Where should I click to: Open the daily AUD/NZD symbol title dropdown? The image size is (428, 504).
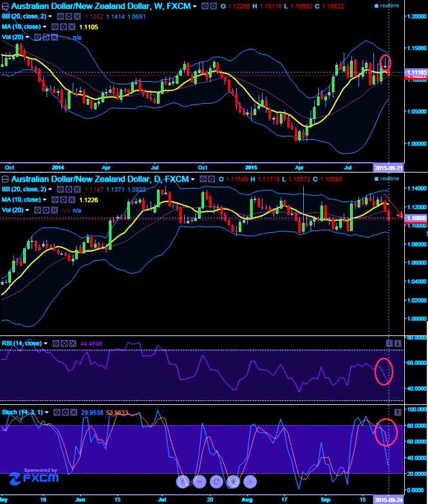tap(193, 179)
